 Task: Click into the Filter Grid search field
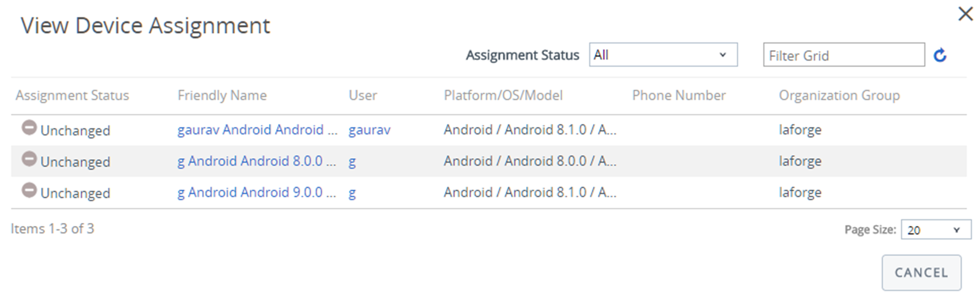tap(844, 55)
